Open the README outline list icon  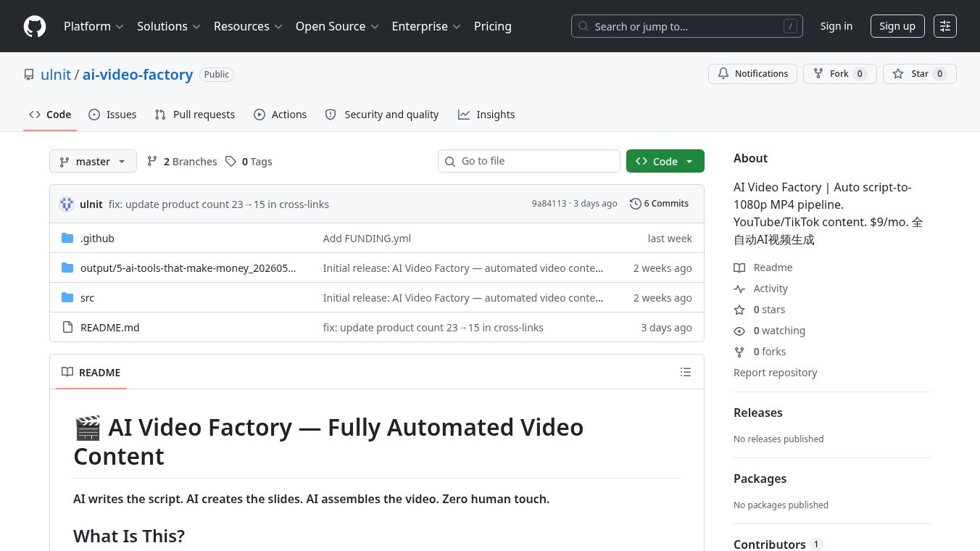coord(686,372)
